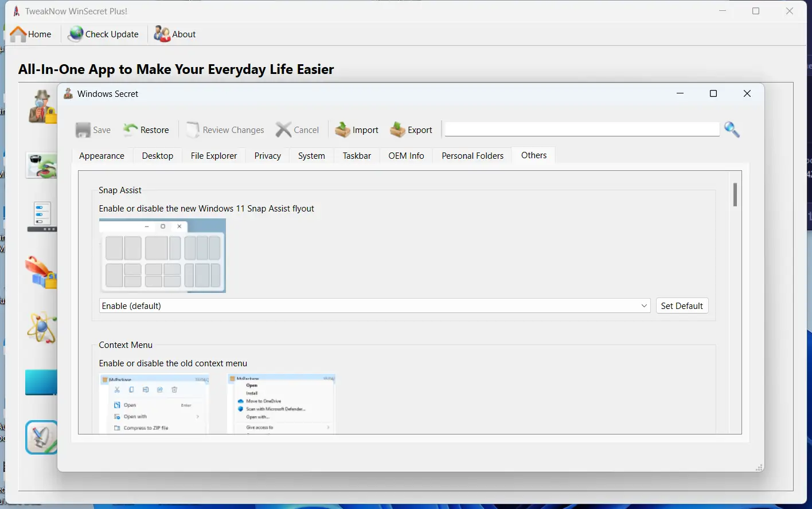Open the OEM Info tab
The image size is (812, 509).
click(x=407, y=156)
